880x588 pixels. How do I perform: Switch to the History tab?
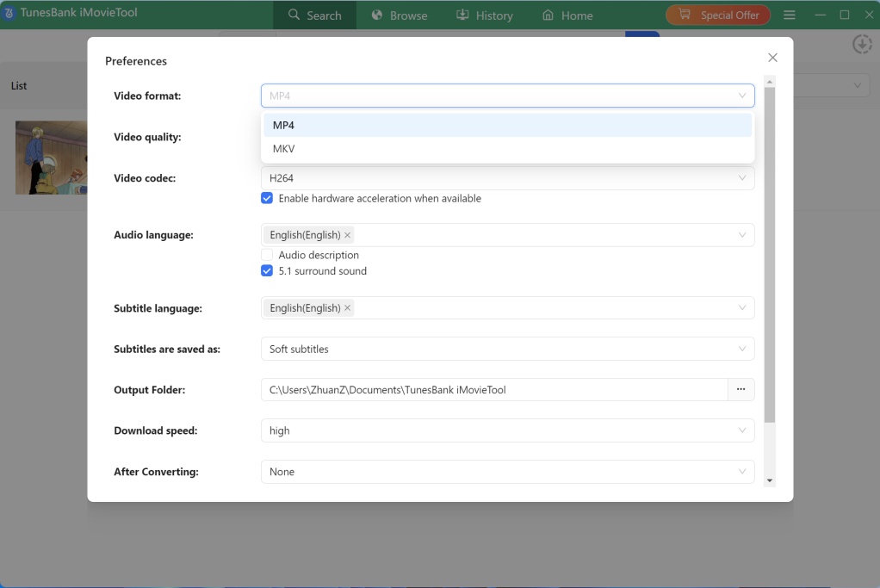(484, 15)
